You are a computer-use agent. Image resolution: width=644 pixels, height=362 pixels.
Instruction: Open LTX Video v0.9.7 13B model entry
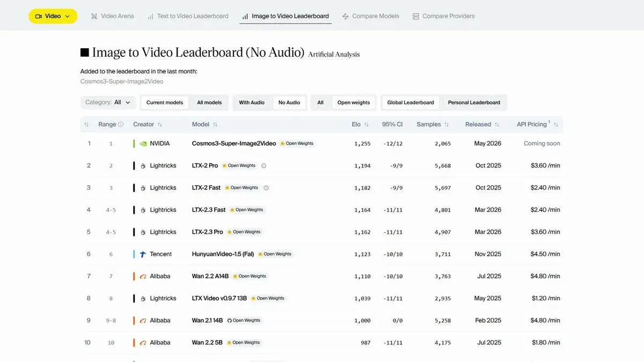point(219,298)
